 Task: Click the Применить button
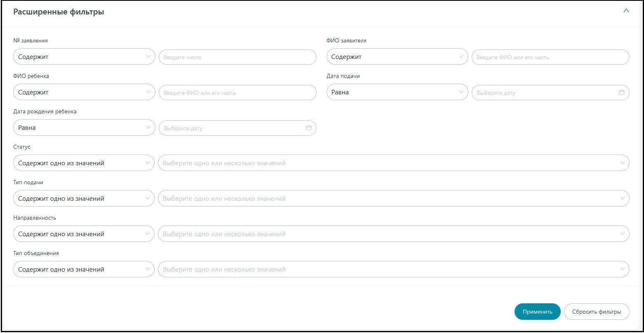click(537, 312)
